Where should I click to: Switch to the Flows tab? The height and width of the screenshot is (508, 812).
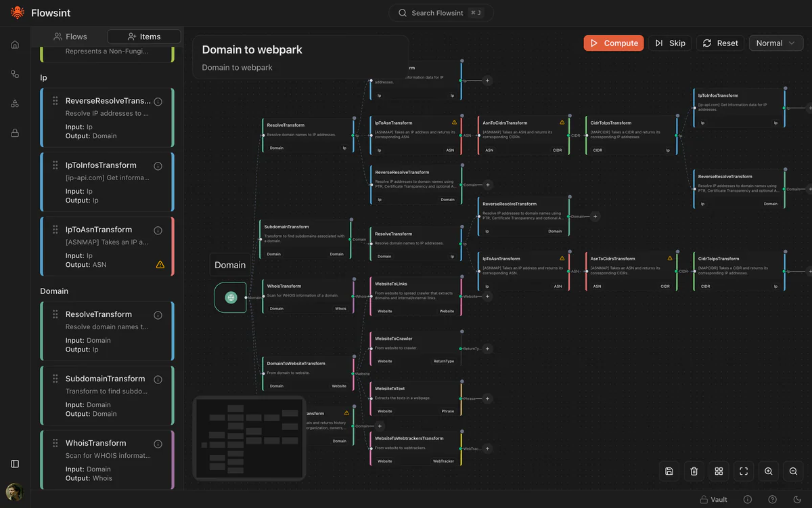tap(70, 37)
